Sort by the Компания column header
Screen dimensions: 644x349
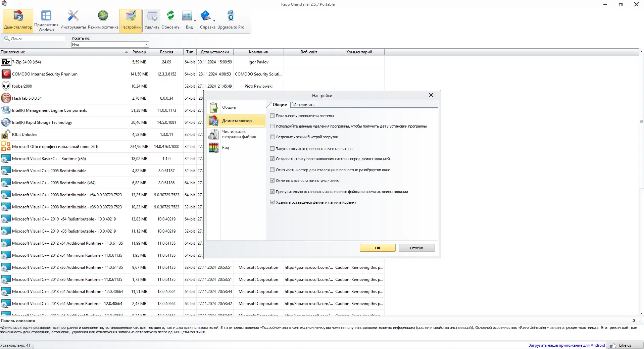click(x=258, y=52)
